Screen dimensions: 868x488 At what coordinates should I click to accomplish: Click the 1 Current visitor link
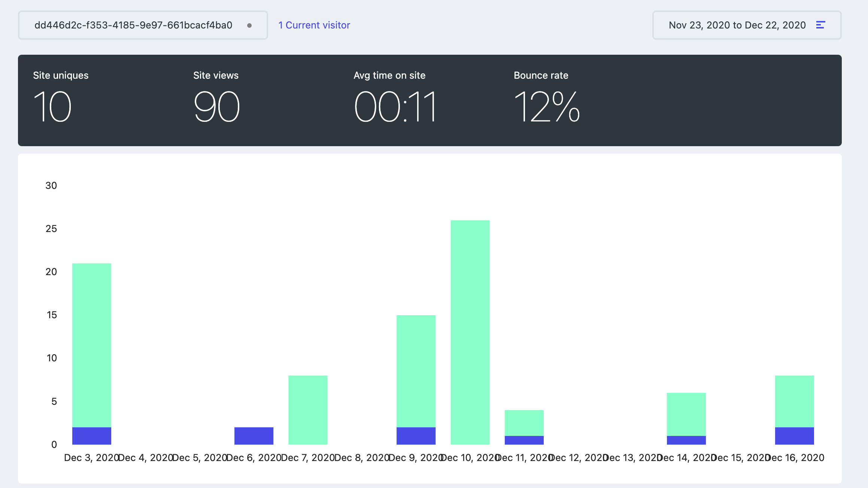pos(314,25)
